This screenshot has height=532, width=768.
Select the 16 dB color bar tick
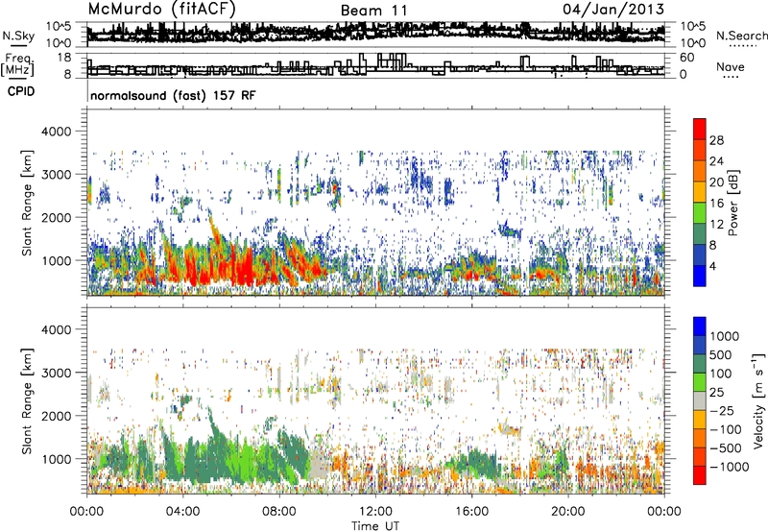[x=716, y=204]
